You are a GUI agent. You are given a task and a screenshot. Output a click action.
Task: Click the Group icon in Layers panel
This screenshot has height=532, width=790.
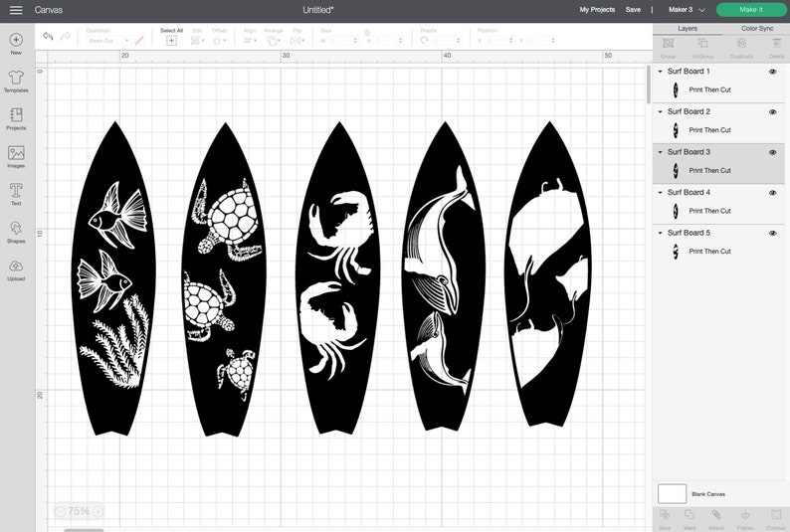pyautogui.click(x=668, y=44)
